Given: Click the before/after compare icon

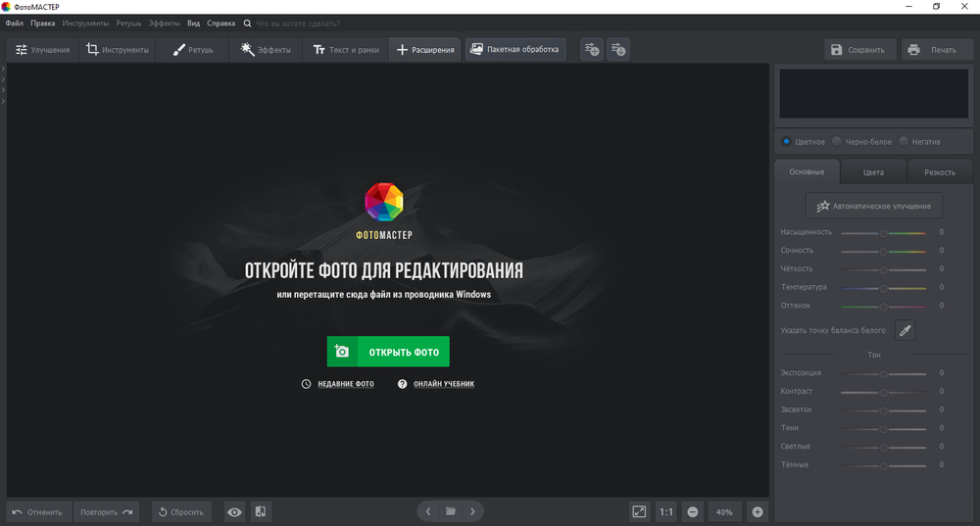Looking at the screenshot, I should 261,512.
